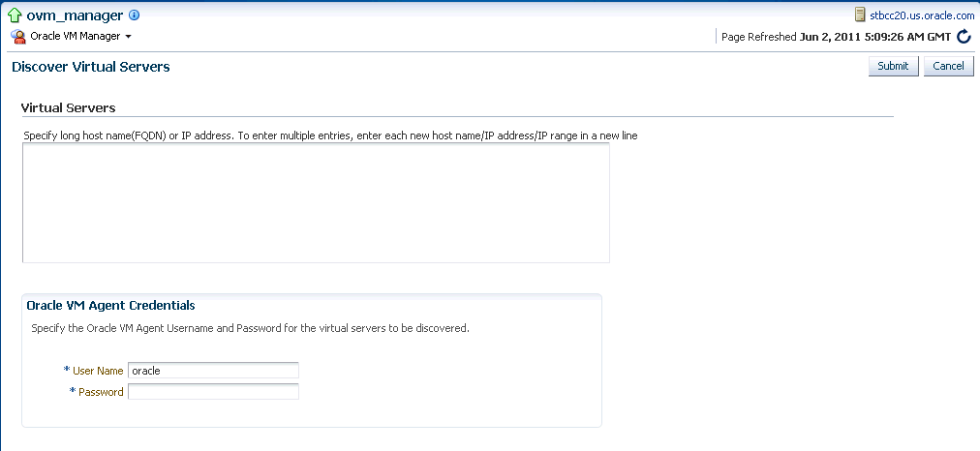
Task: Click the green up-arrow status icon
Action: tap(15, 15)
